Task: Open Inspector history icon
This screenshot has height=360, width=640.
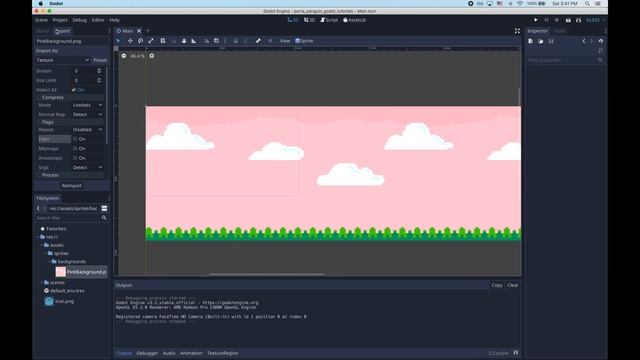Action: 600,41
